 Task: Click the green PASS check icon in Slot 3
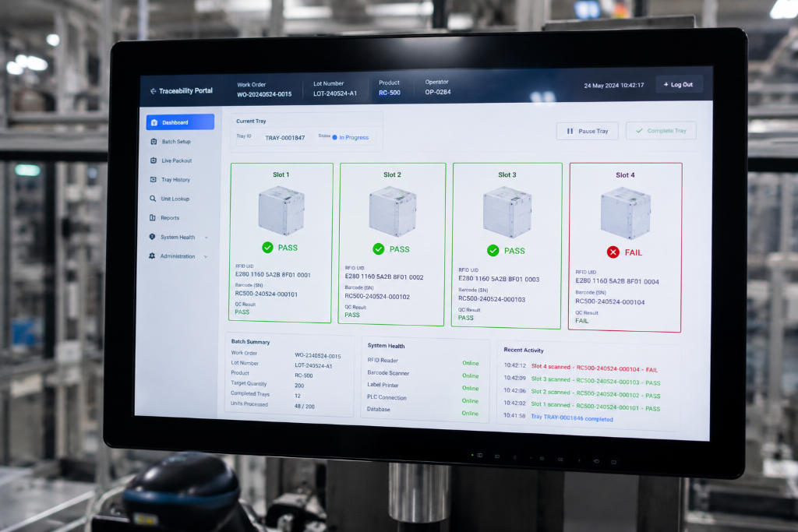(x=493, y=250)
